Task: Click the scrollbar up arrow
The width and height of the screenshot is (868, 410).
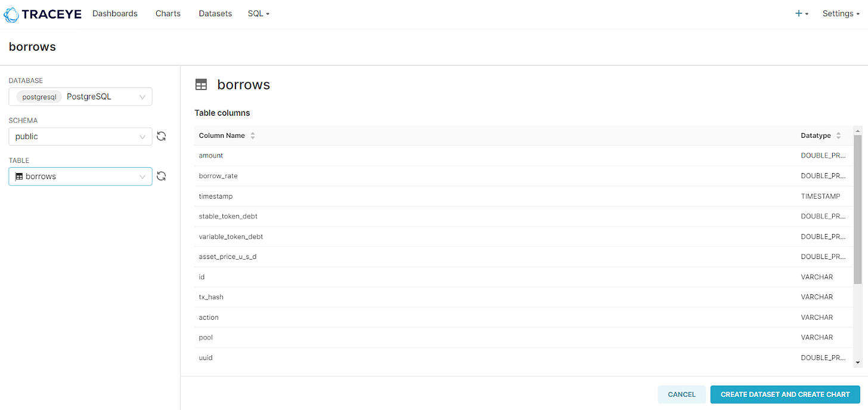Action: [x=858, y=130]
